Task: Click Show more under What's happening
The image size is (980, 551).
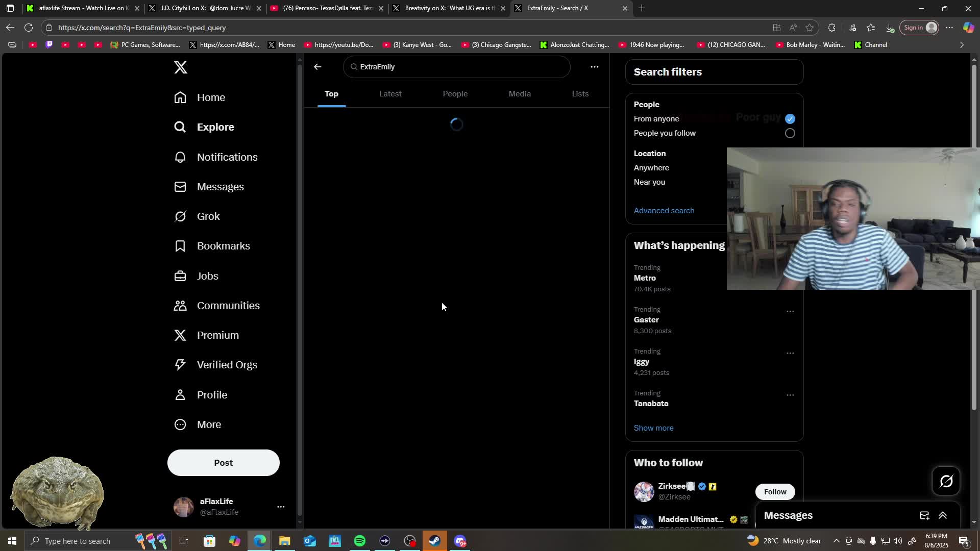Action: coord(653,428)
